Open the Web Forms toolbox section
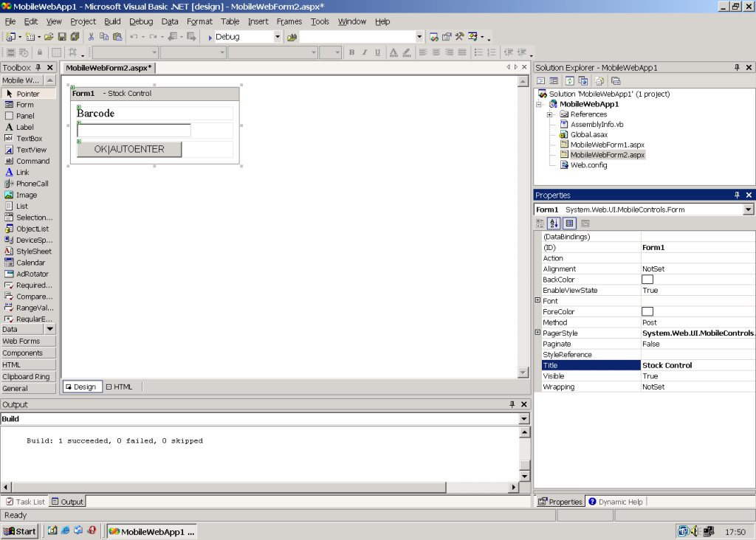The width and height of the screenshot is (756, 540). [29, 341]
